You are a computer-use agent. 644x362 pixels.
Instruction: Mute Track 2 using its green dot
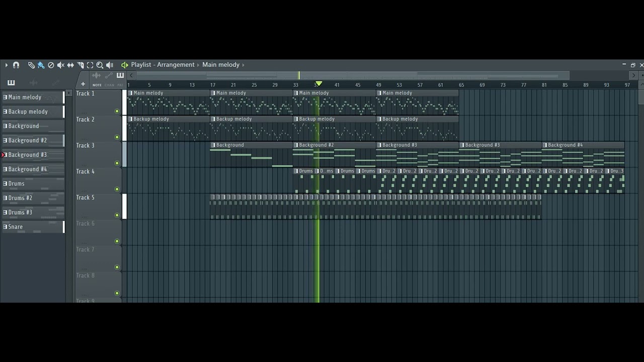117,137
